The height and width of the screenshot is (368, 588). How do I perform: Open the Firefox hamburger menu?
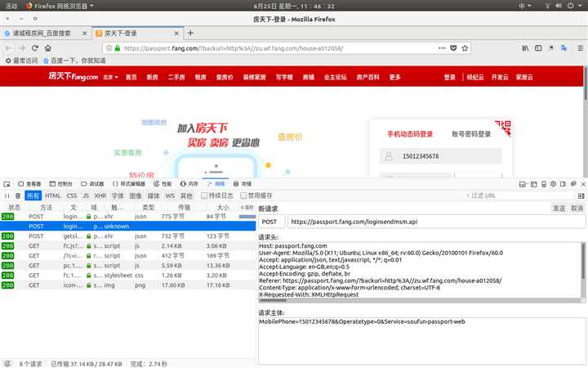coord(580,48)
